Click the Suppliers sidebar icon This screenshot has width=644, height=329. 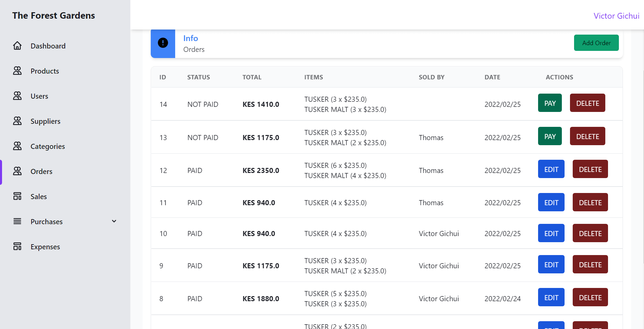coord(17,121)
